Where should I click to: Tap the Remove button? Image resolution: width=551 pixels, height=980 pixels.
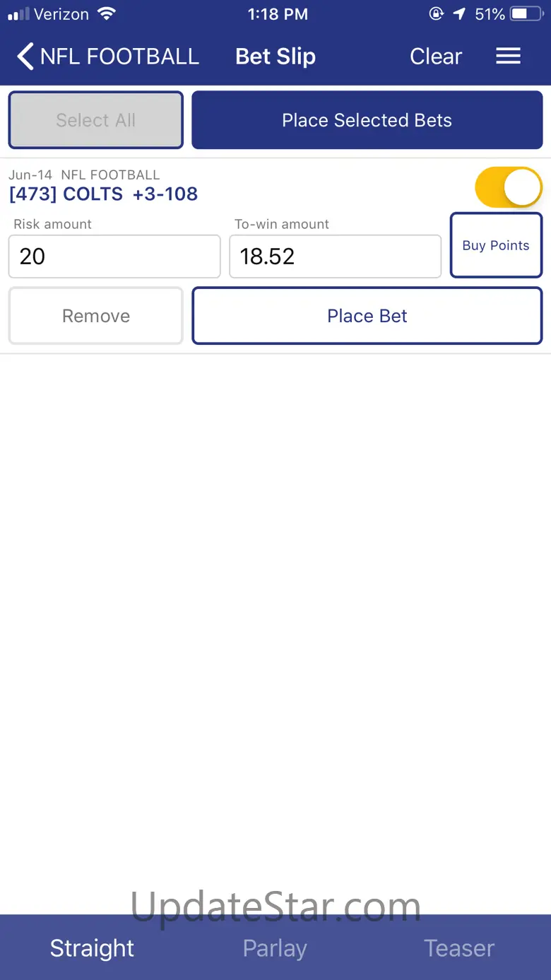pyautogui.click(x=96, y=316)
